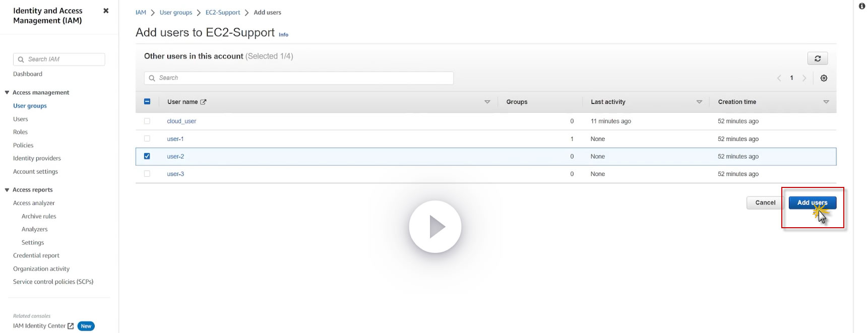Sort by Creation time column arrow
This screenshot has height=333, width=868.
pos(826,102)
